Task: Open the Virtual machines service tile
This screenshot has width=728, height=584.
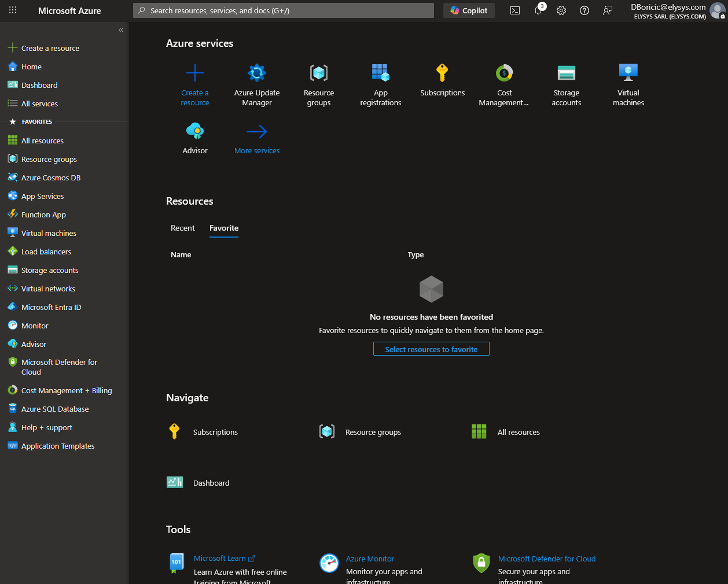Action: point(628,73)
